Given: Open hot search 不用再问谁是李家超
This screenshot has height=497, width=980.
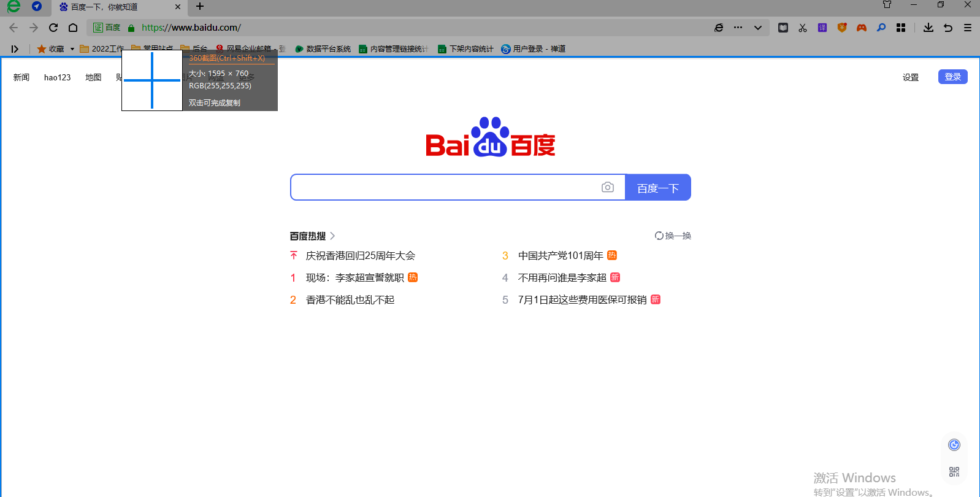Looking at the screenshot, I should [562, 278].
